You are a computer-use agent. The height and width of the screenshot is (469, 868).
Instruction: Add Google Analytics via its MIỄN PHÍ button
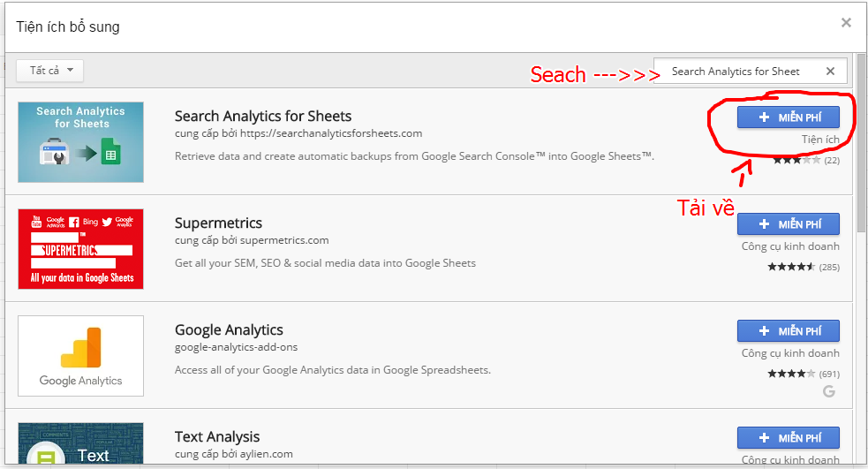(x=789, y=331)
